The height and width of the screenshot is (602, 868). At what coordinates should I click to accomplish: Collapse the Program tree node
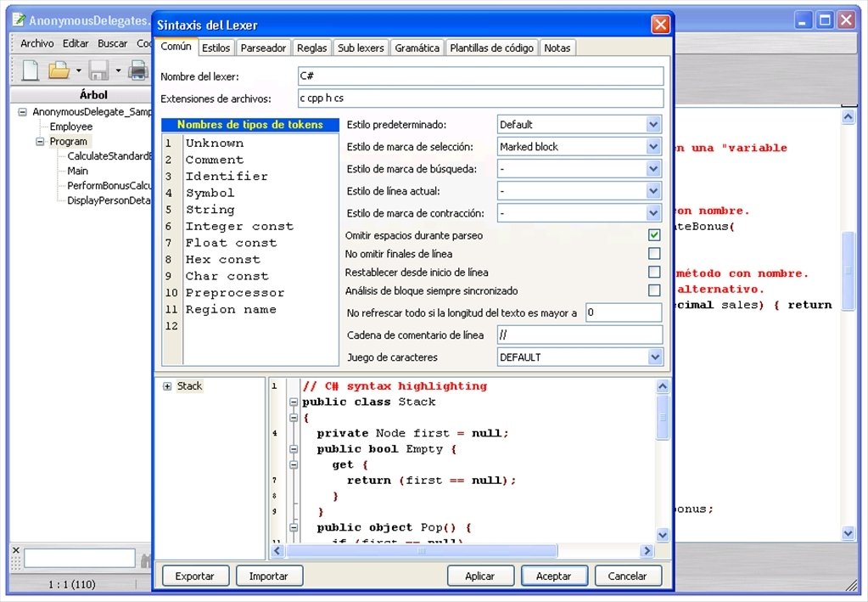(x=40, y=142)
